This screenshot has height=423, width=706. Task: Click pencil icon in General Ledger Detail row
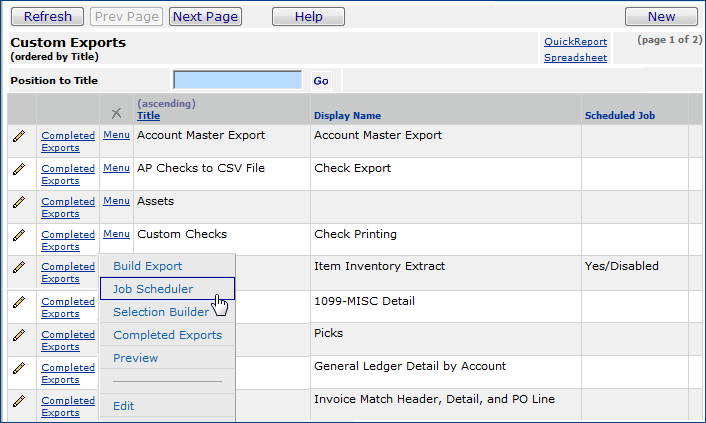[18, 368]
